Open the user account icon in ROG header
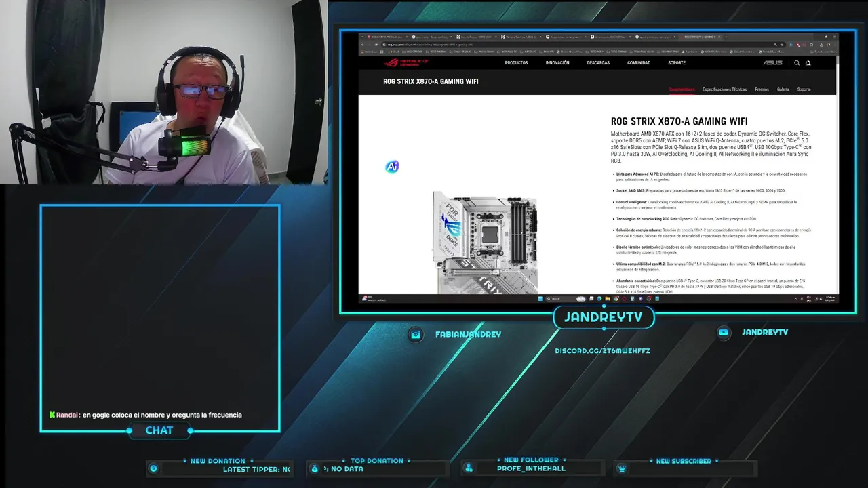Viewport: 868px width, 488px height. [808, 63]
